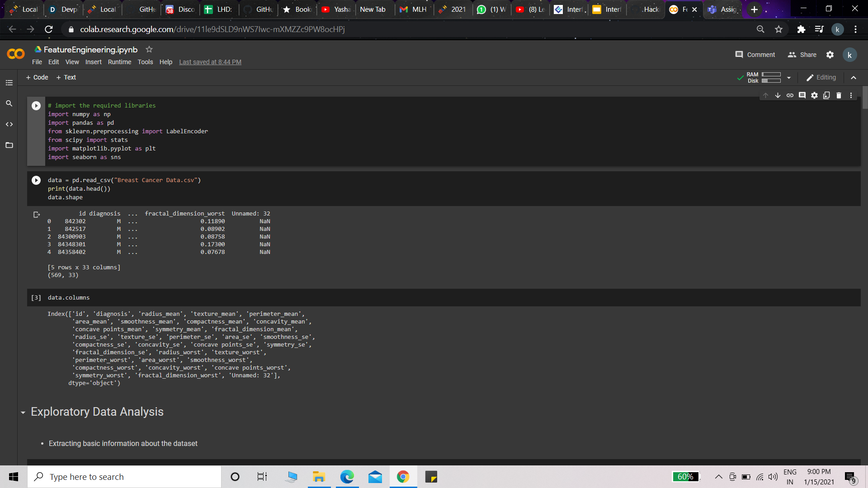Screen dimensions: 868x488
Task: Open the Runtime menu
Action: pos(119,62)
